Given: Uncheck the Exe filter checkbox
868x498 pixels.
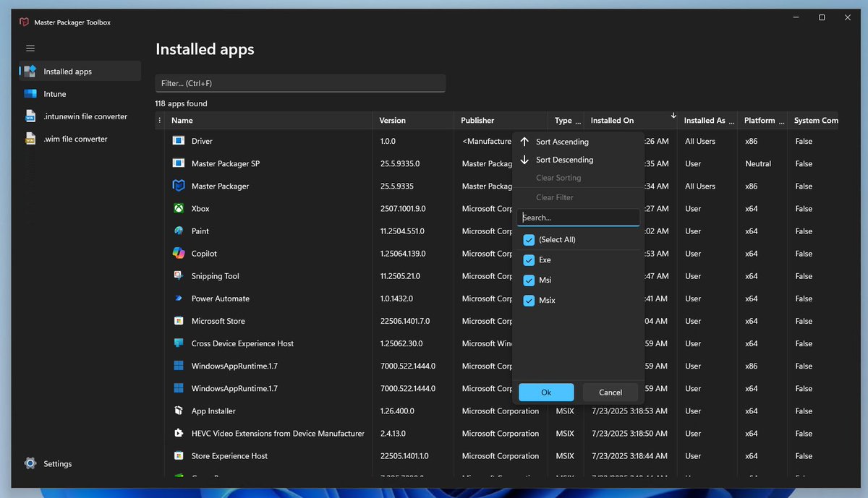Looking at the screenshot, I should tap(529, 259).
